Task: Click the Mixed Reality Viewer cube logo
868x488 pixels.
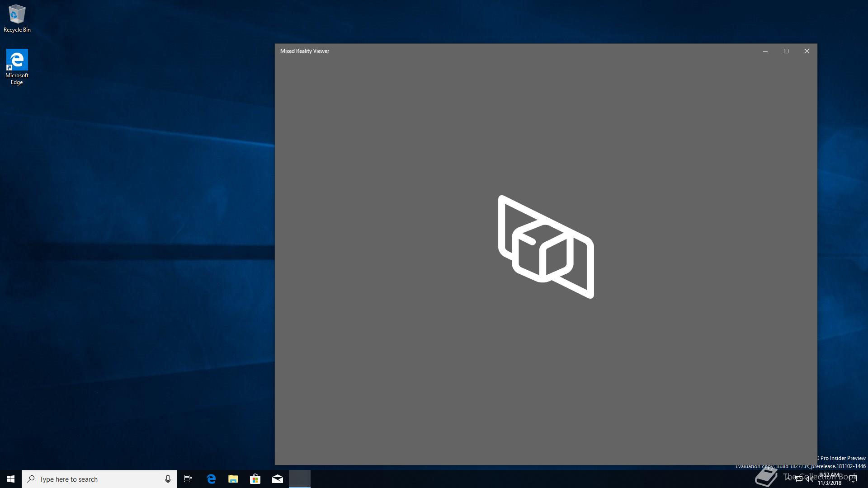Action: click(x=546, y=247)
